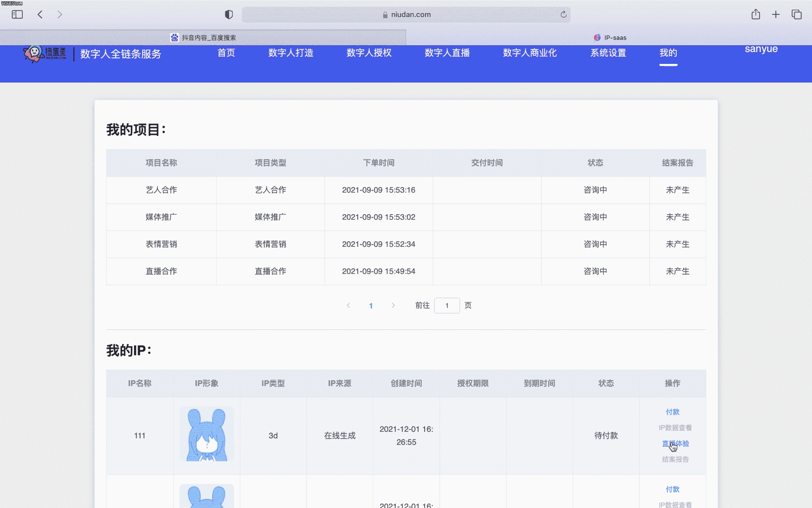812x508 pixels.
Task: Show tab overview icon
Action: 796,14
